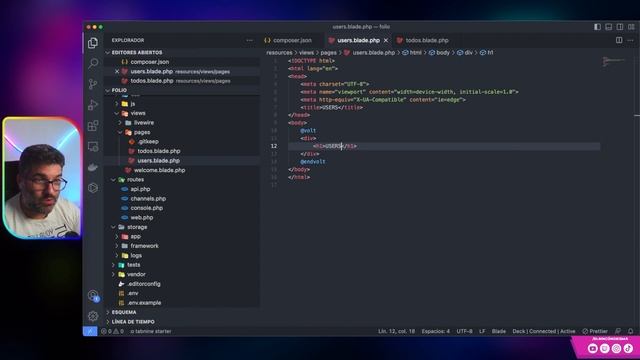Open channels.php in routes folder
Viewport: 640px width, 360px height.
click(x=148, y=199)
